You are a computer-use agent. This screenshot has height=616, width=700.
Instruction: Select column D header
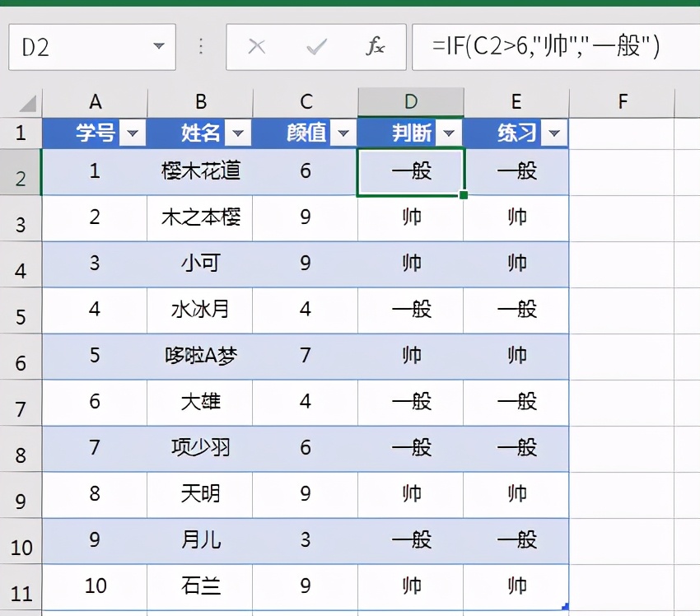411,102
